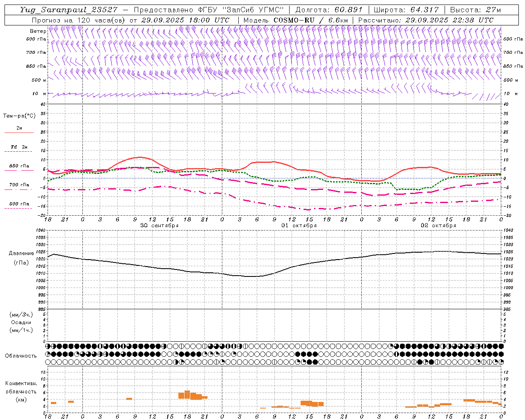Screen dimensions: 525x420
Task: Click the 10 м wind level label on right
Action: coord(510,94)
